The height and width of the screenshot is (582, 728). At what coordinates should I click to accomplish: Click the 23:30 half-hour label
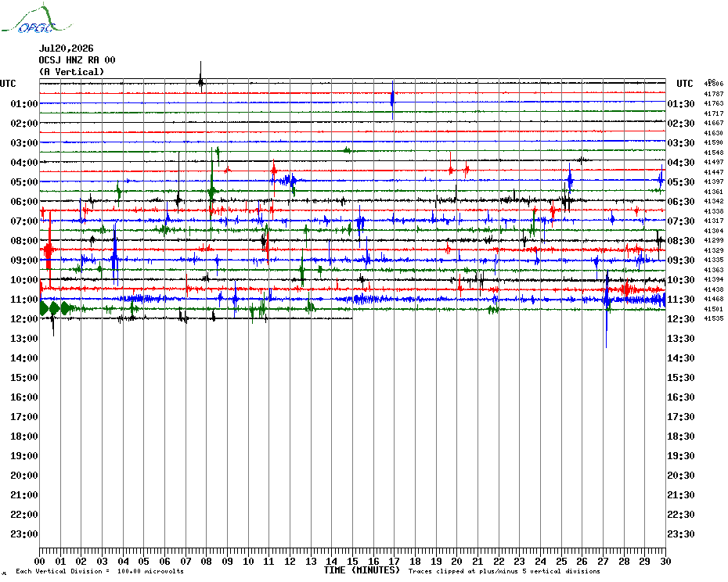coord(681,533)
